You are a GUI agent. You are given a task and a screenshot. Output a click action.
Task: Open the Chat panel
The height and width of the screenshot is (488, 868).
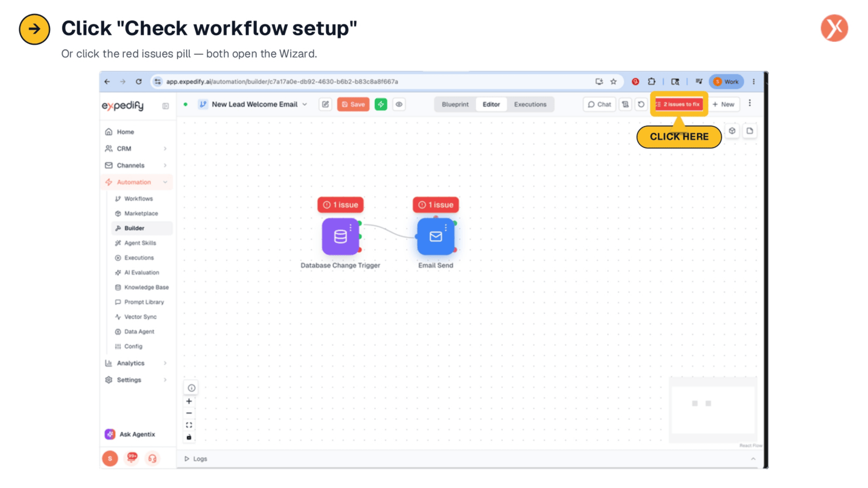[599, 104]
